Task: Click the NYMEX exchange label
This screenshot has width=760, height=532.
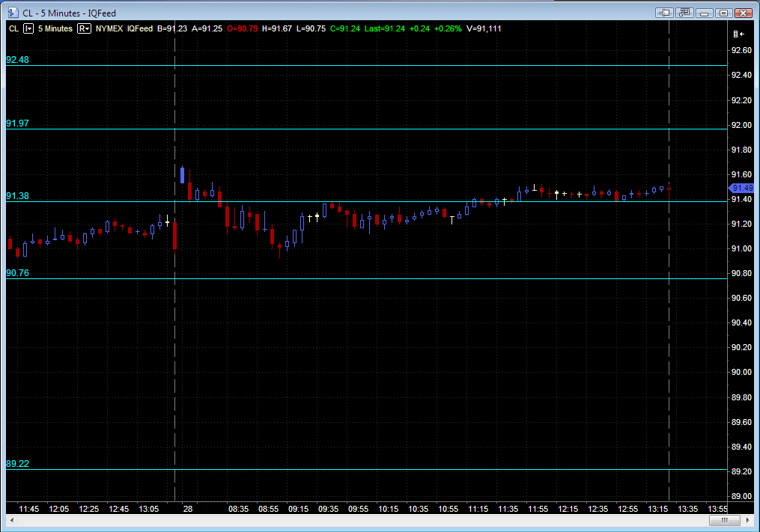Action: click(x=109, y=28)
